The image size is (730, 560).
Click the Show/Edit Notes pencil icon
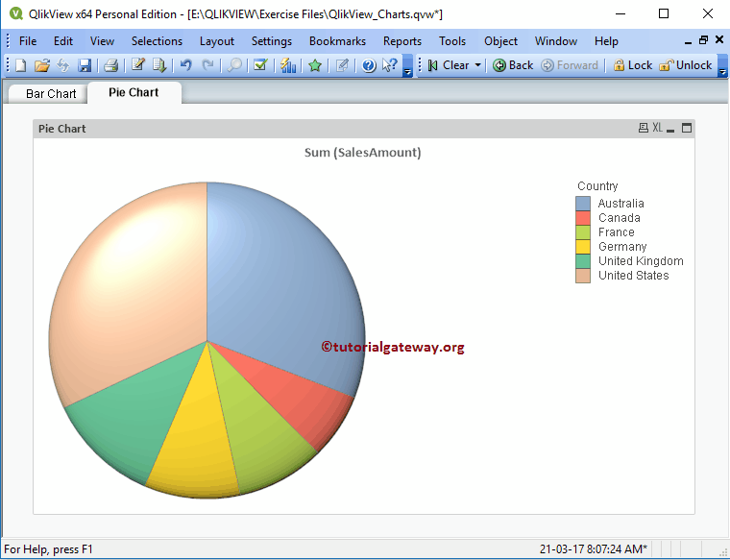click(342, 65)
